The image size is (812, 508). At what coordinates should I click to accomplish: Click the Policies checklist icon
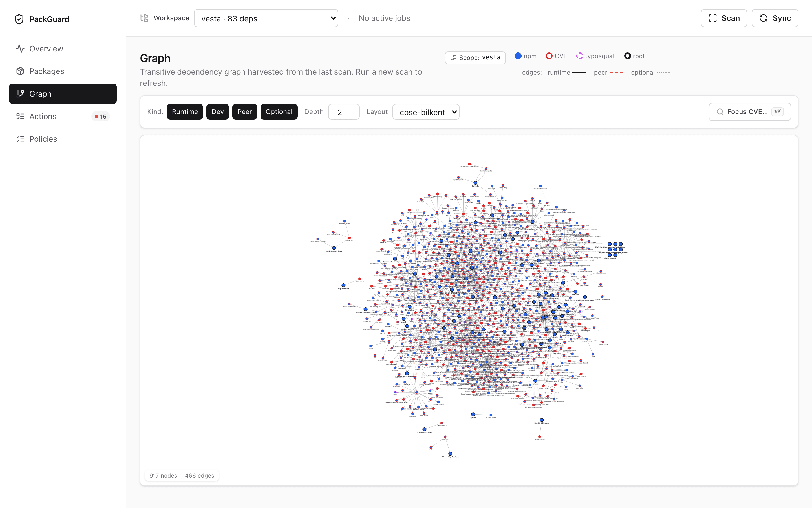click(x=20, y=139)
